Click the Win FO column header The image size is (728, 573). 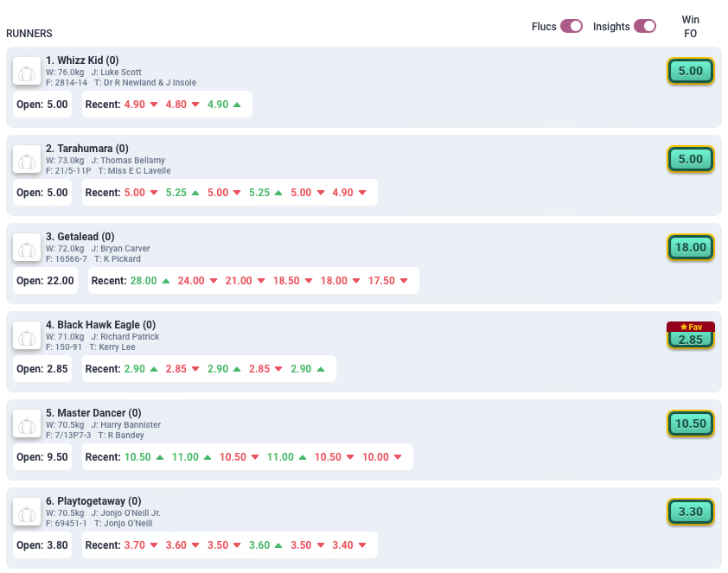690,26
